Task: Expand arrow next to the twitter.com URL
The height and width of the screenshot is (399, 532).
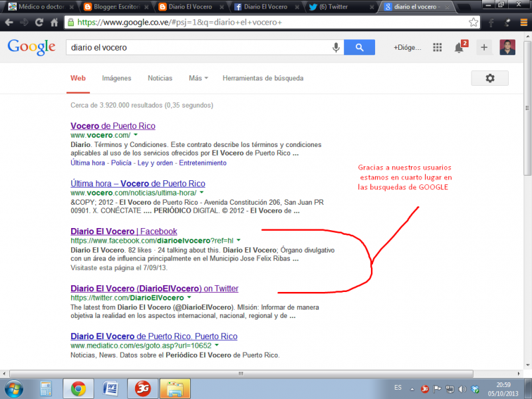Action: pos(189,297)
